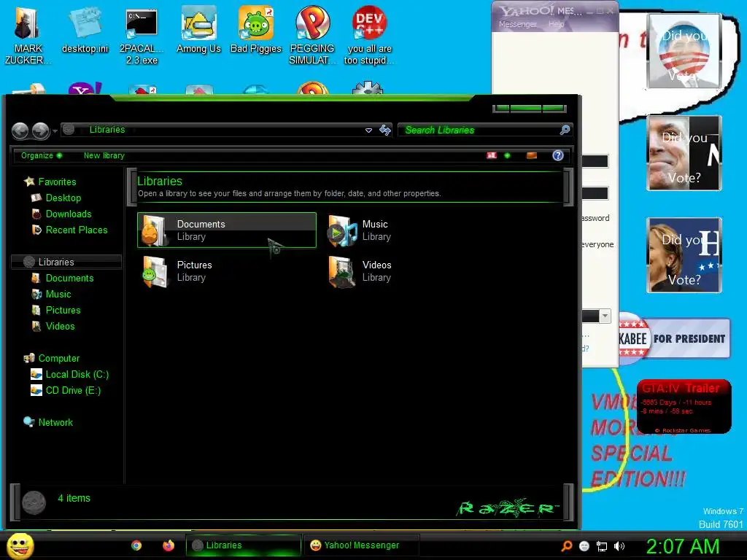This screenshot has height=560, width=747.
Task: Open the MARK ZUCKER desktop icon
Action: tap(28, 36)
